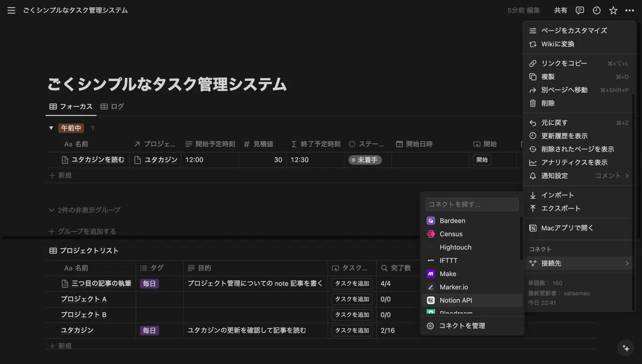Image resolution: width=642 pixels, height=364 pixels.
Task: Click タスクを追加 for ユタカジン row
Action: point(352,330)
